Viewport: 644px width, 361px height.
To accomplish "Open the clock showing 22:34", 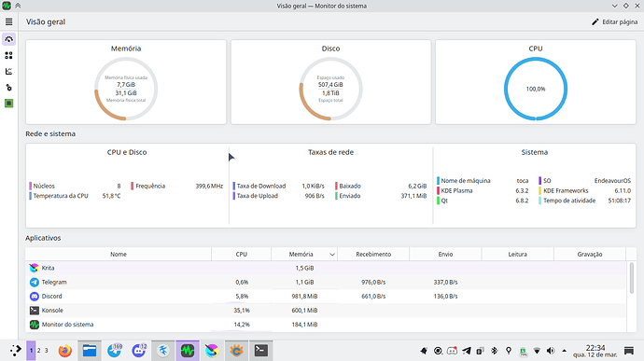I will [x=595, y=351].
